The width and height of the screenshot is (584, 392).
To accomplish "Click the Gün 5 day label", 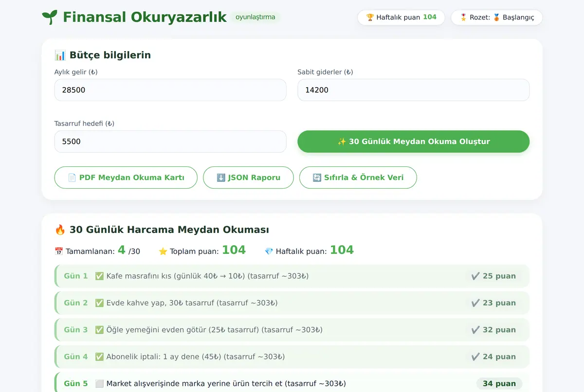I will pyautogui.click(x=76, y=384).
